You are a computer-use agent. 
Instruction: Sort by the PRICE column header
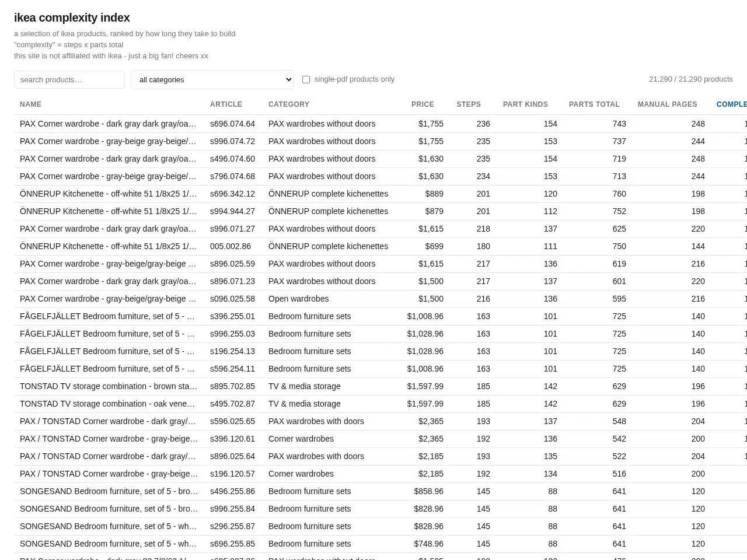pos(423,104)
